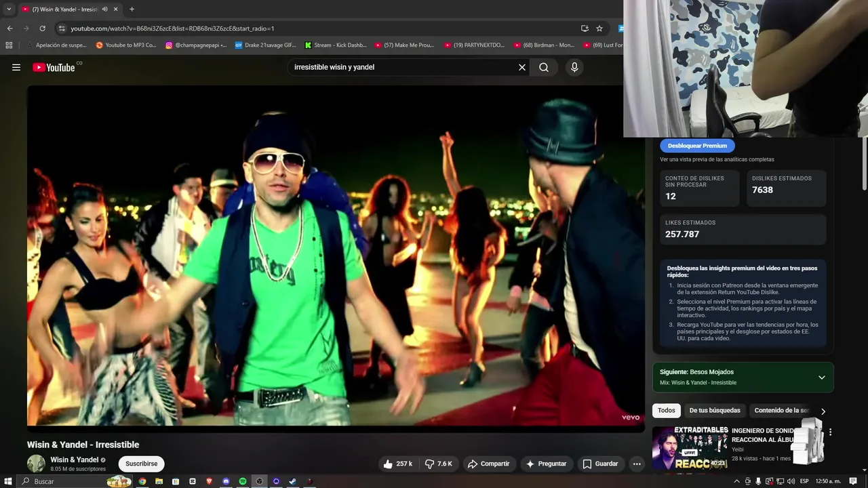Reload the page with the refresh icon
The width and height of the screenshot is (868, 488).
point(42,28)
